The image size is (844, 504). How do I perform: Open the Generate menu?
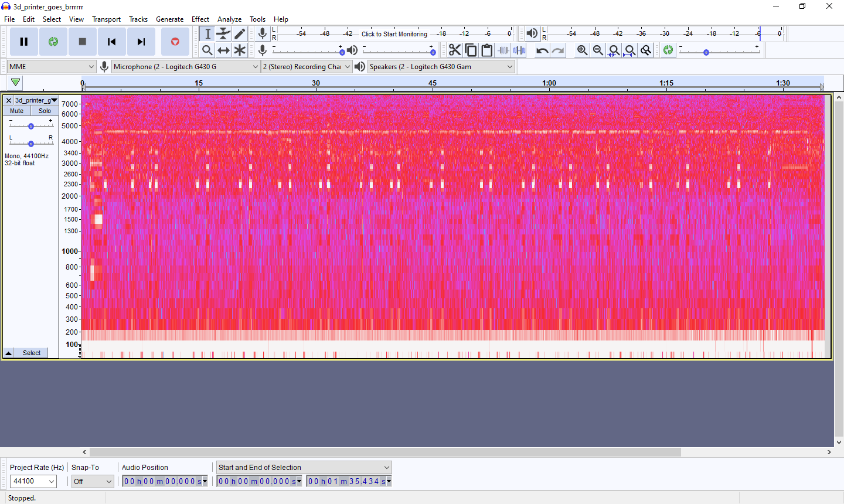tap(169, 19)
